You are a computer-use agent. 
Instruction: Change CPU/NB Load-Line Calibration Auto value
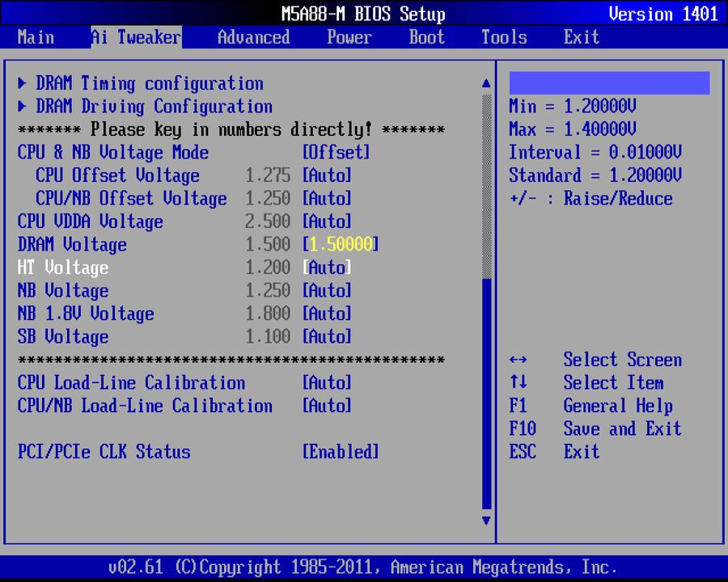pos(327,406)
